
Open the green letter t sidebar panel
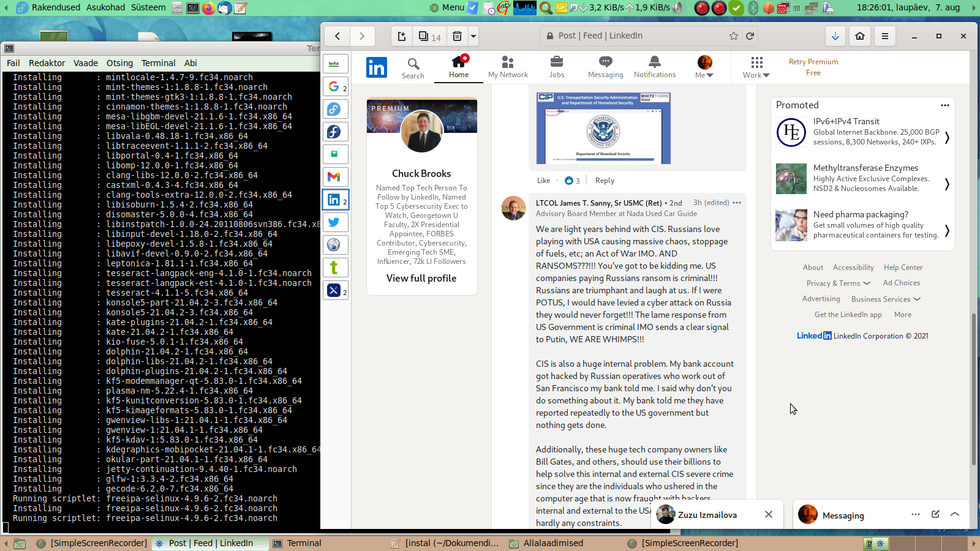[335, 268]
